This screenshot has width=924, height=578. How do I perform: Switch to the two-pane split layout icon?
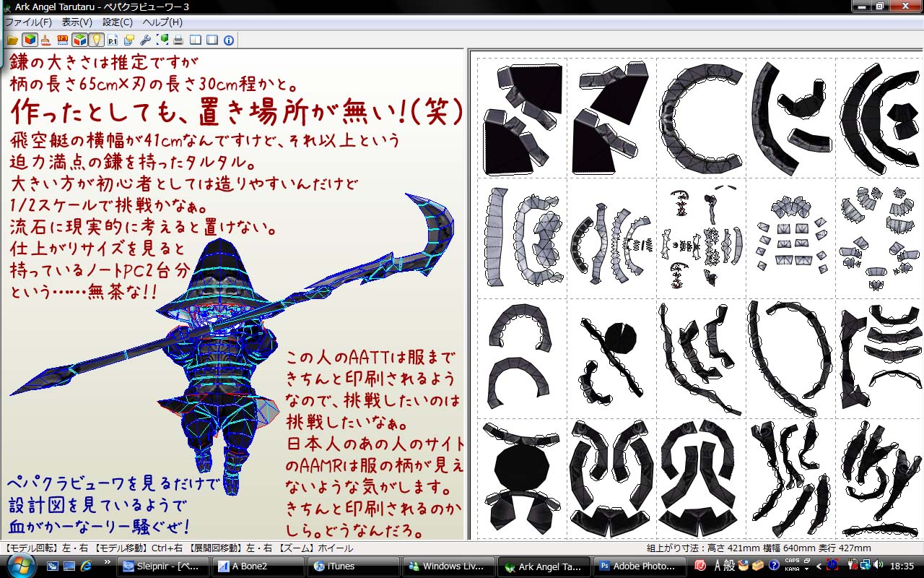196,40
